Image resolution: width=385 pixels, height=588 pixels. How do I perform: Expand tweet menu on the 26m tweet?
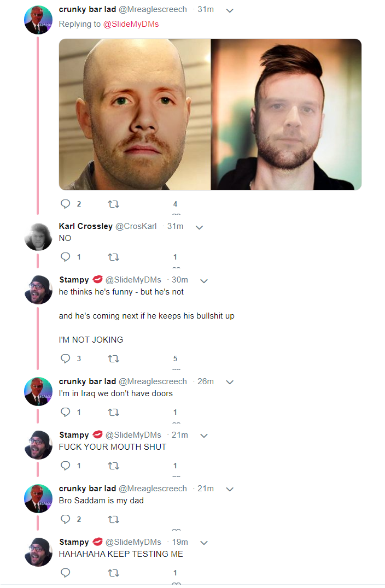230,382
